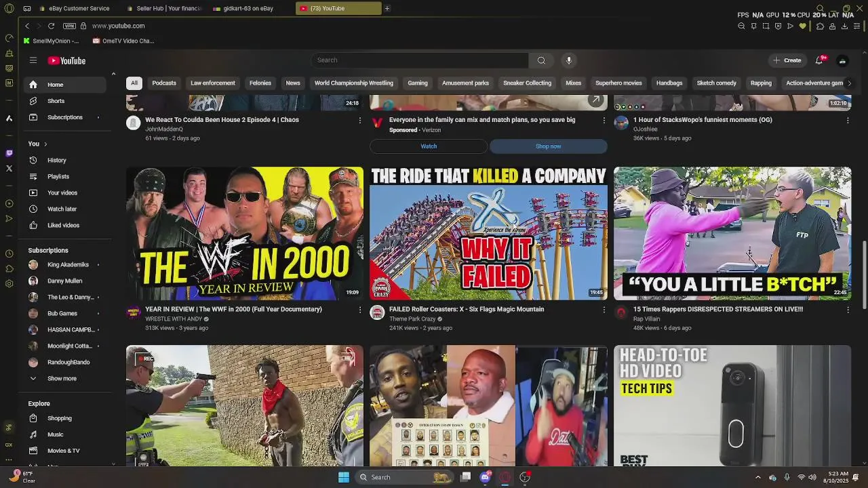Screen dimensions: 868x488
Task: Click Windows Start button on taskbar
Action: [344, 477]
